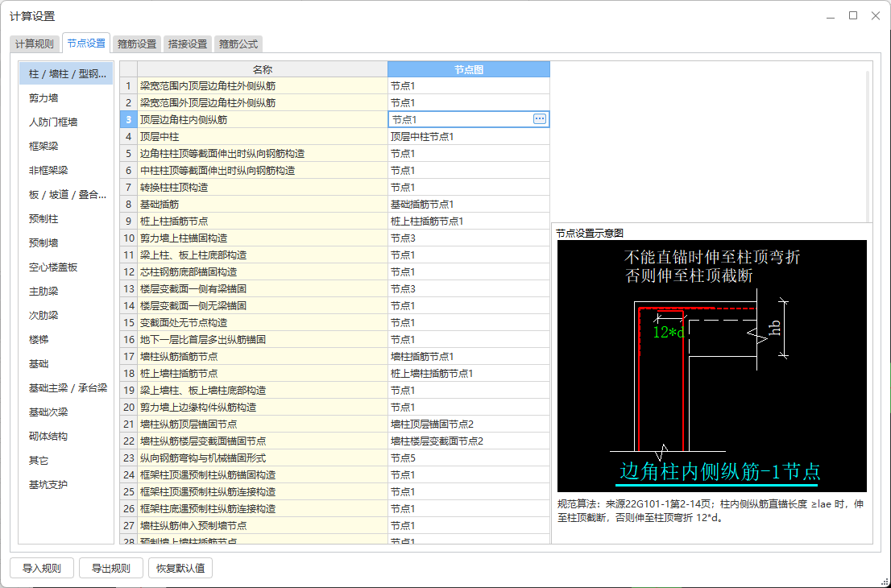Click the 顶层中柱 name cell
This screenshot has height=588, width=891.
tap(263, 136)
